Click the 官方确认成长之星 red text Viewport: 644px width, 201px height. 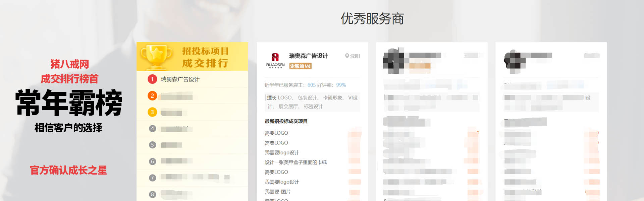[x=68, y=170]
